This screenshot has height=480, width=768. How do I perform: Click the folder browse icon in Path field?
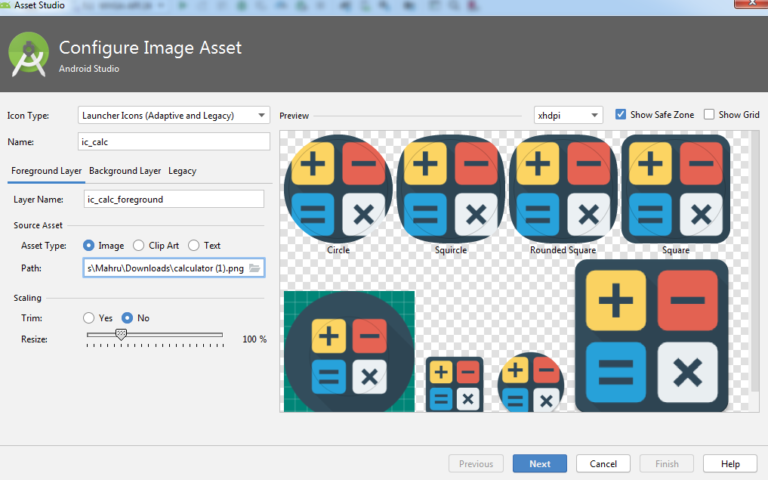(254, 268)
